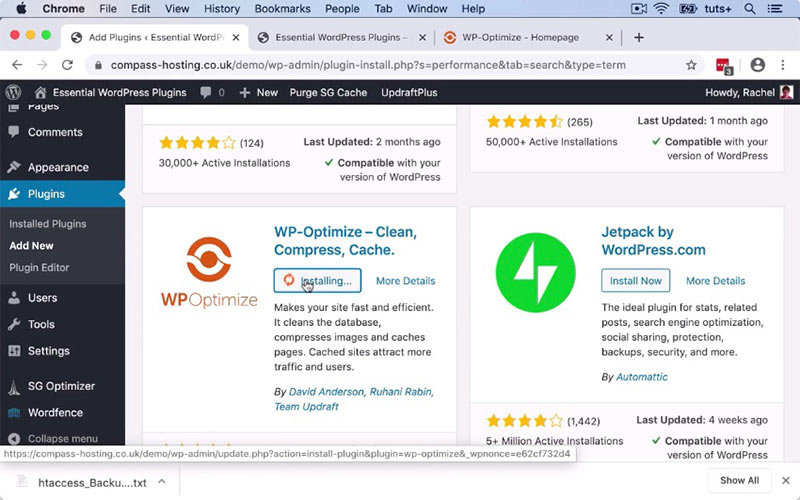Reload the current page
The image size is (800, 500).
[x=67, y=65]
